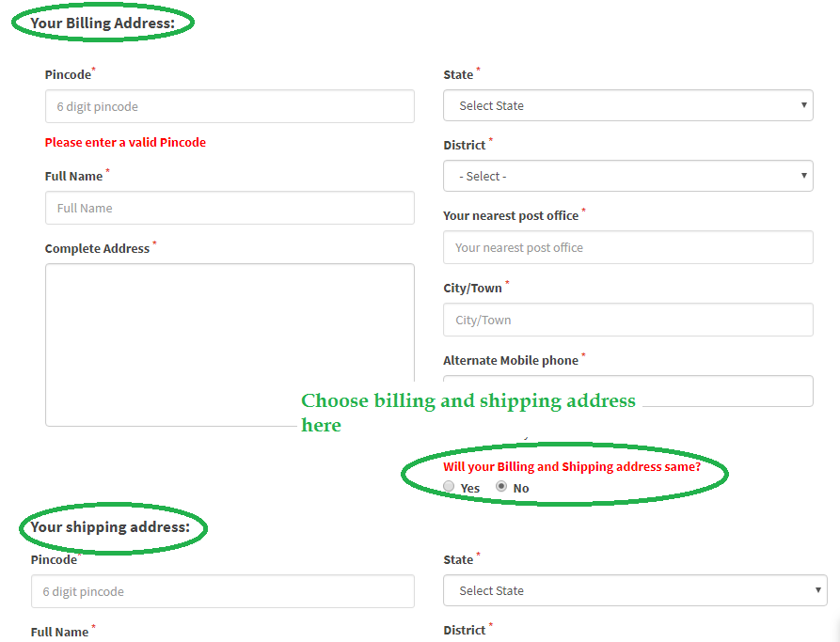Select the Yes radio button
840x642 pixels.
(449, 487)
